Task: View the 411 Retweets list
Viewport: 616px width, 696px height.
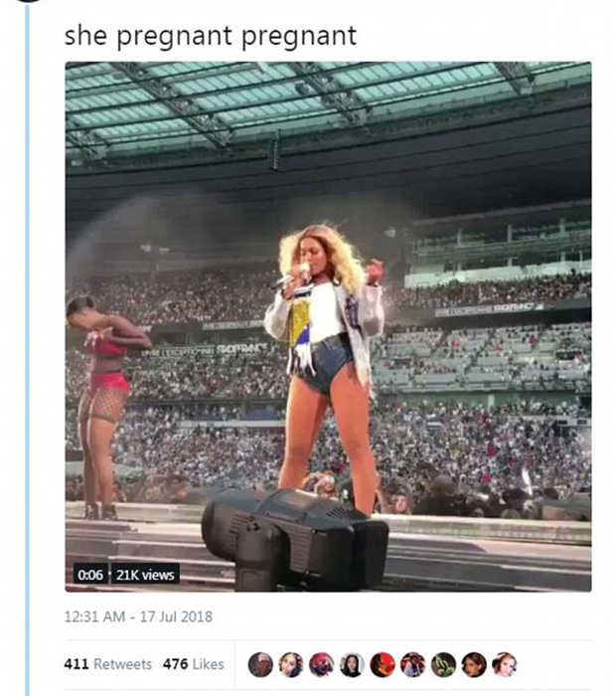Action: (107, 664)
